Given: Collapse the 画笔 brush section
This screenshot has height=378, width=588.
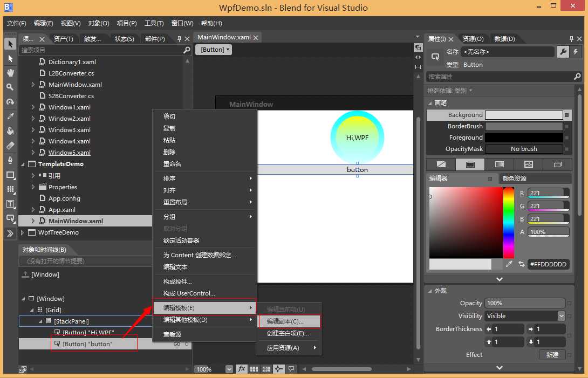Looking at the screenshot, I should point(430,103).
